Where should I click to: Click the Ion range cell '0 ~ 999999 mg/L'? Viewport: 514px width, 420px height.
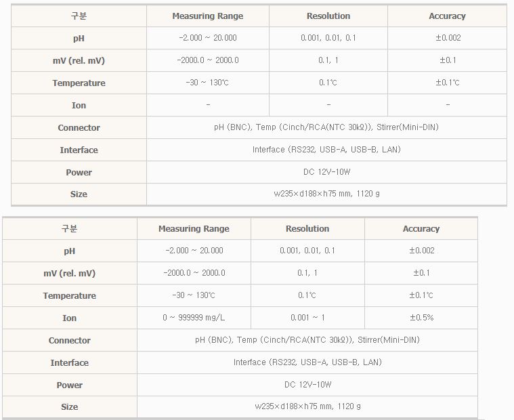[194, 318]
